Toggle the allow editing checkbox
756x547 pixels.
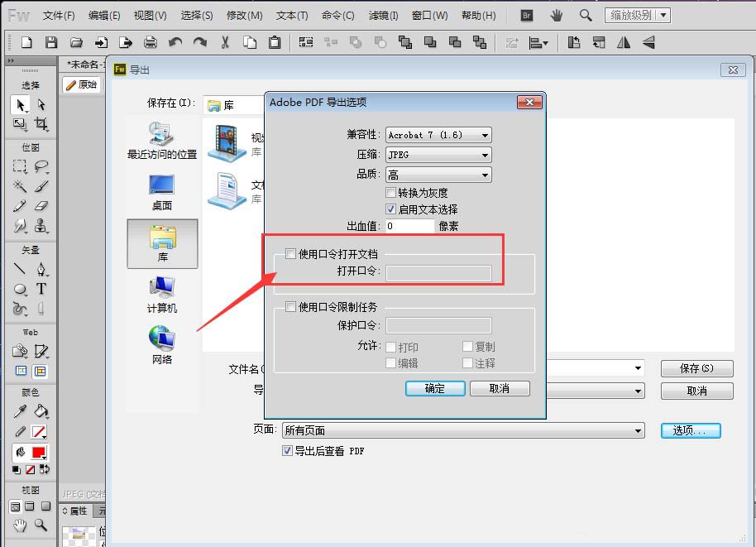point(391,363)
